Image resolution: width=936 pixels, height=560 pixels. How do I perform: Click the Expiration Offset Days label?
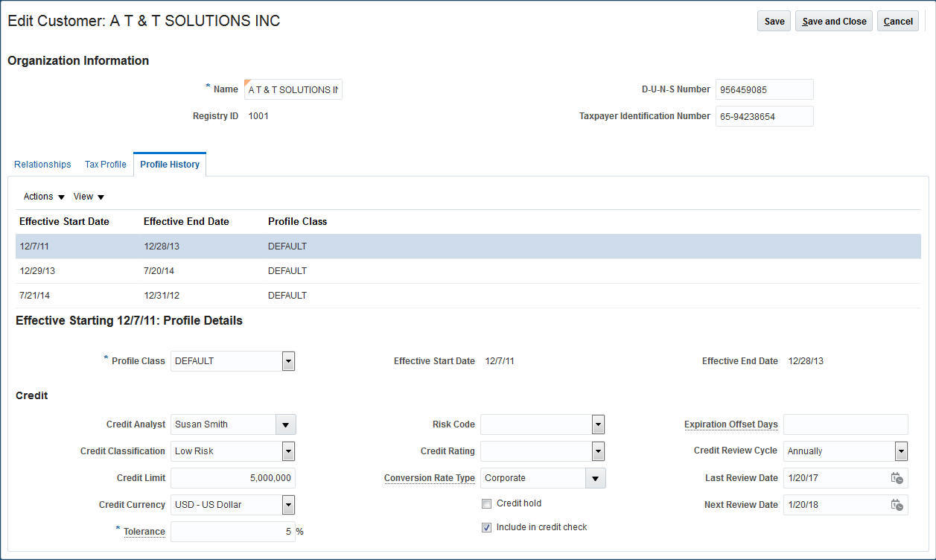click(x=731, y=424)
